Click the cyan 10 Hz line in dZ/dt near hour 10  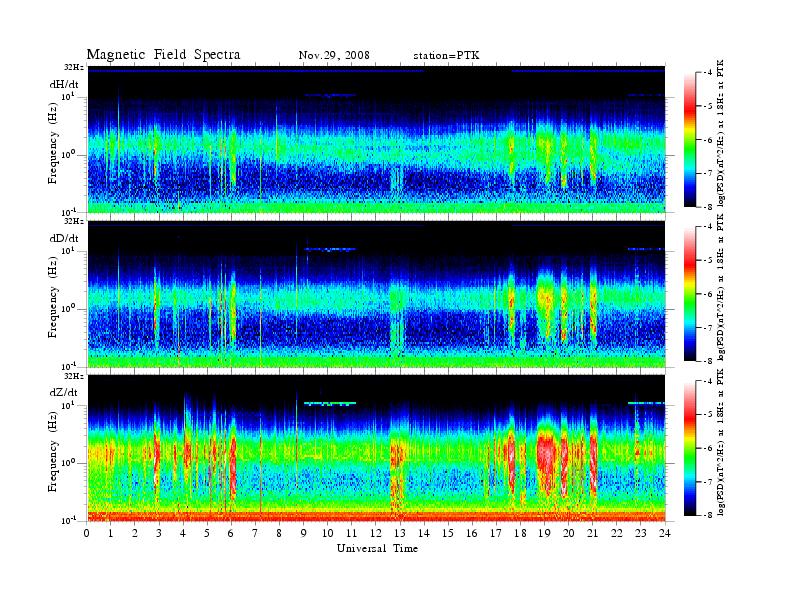tap(330, 403)
